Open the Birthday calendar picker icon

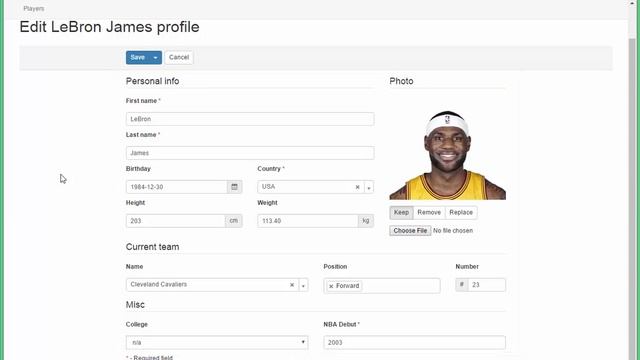coord(234,187)
